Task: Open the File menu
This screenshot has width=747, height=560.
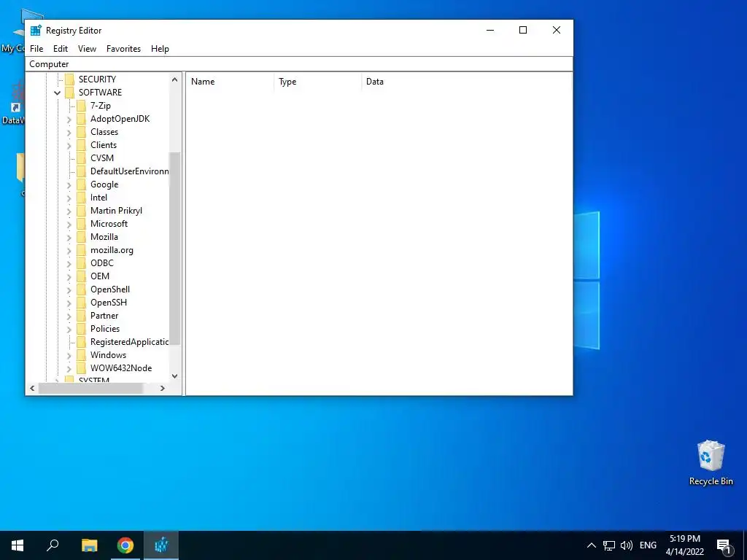Action: point(36,49)
